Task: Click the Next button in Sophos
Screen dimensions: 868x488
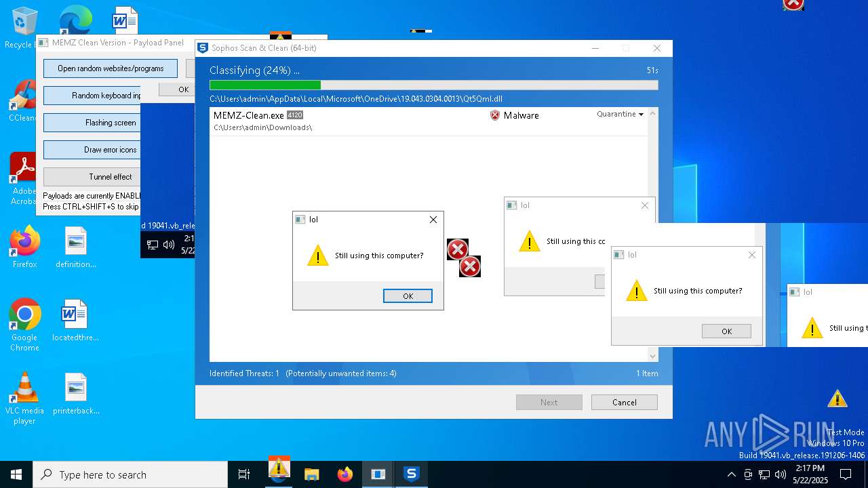Action: pyautogui.click(x=549, y=402)
